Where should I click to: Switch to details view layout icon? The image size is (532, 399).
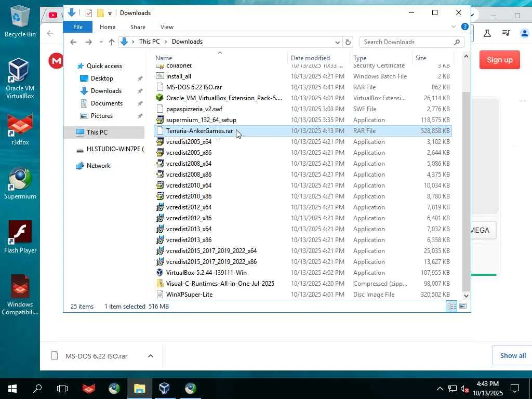tap(451, 306)
